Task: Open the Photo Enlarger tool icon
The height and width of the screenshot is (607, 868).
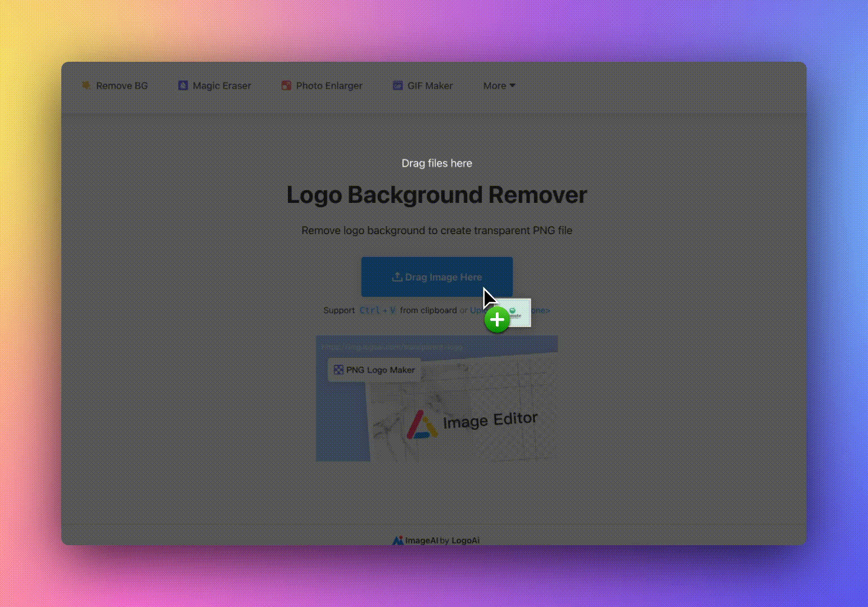Action: coord(286,85)
